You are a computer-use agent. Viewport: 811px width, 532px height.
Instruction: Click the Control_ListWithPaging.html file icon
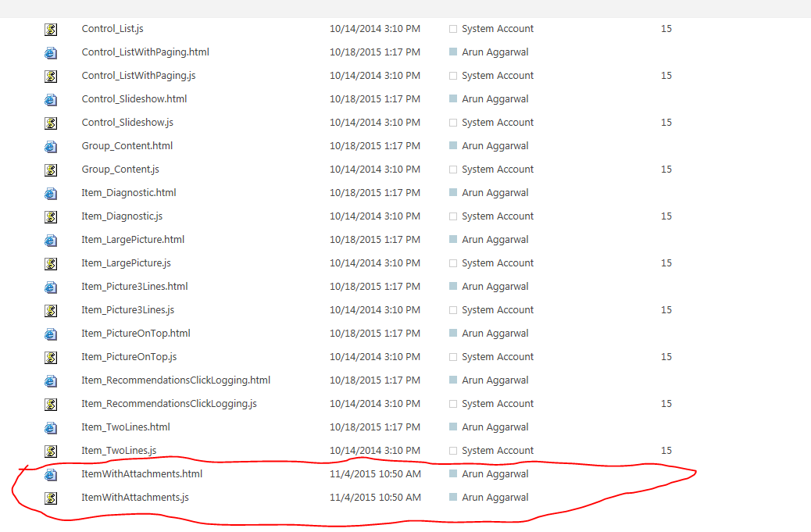[x=51, y=53]
